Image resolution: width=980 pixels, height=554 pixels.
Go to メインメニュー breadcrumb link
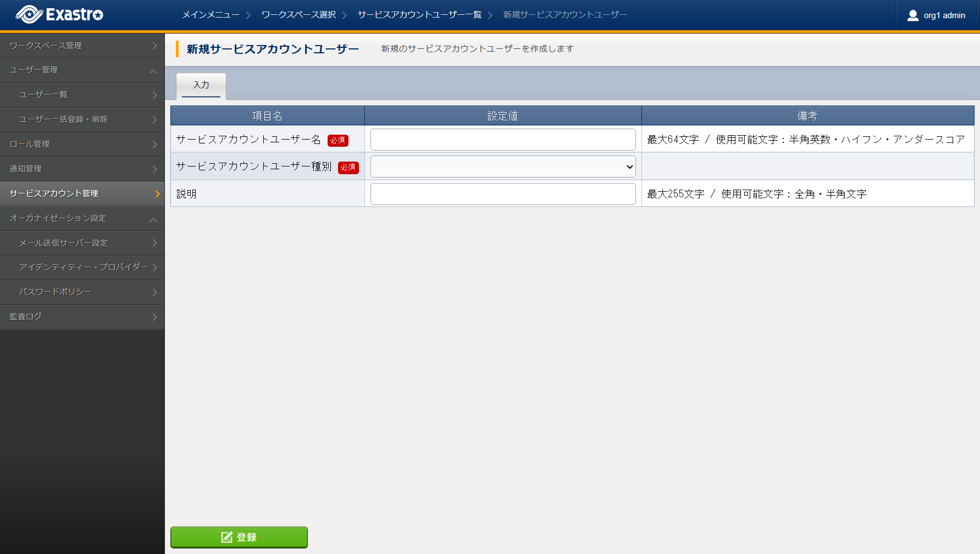211,15
